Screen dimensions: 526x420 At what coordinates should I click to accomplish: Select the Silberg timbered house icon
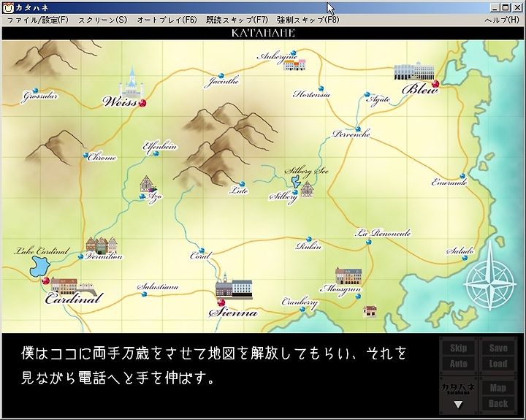(307, 188)
